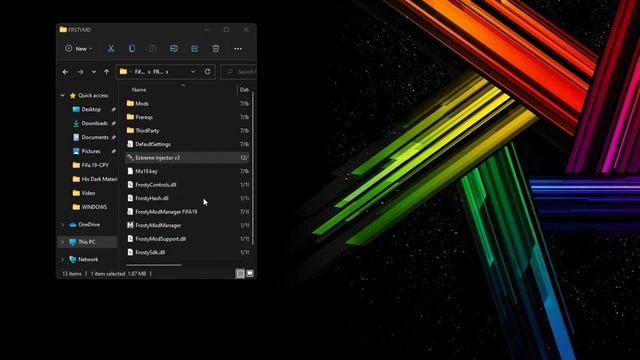Image resolution: width=640 pixels, height=360 pixels.
Task: Select OneDrive in the sidebar
Action: click(x=89, y=224)
